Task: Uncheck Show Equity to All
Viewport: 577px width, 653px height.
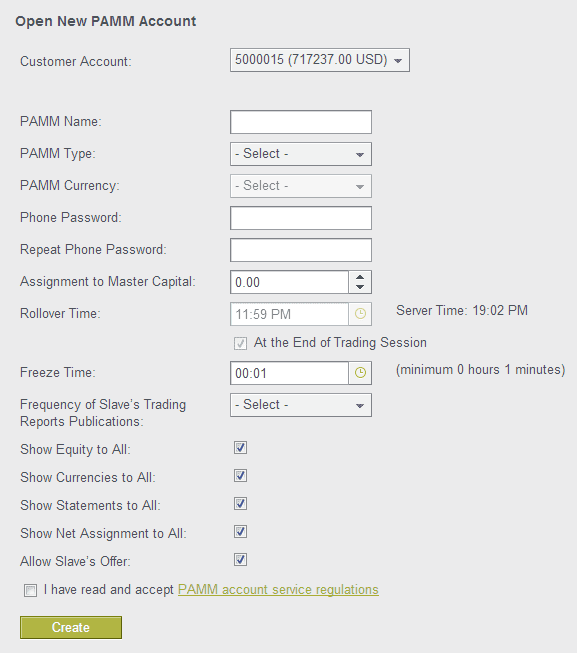Action: [x=240, y=448]
